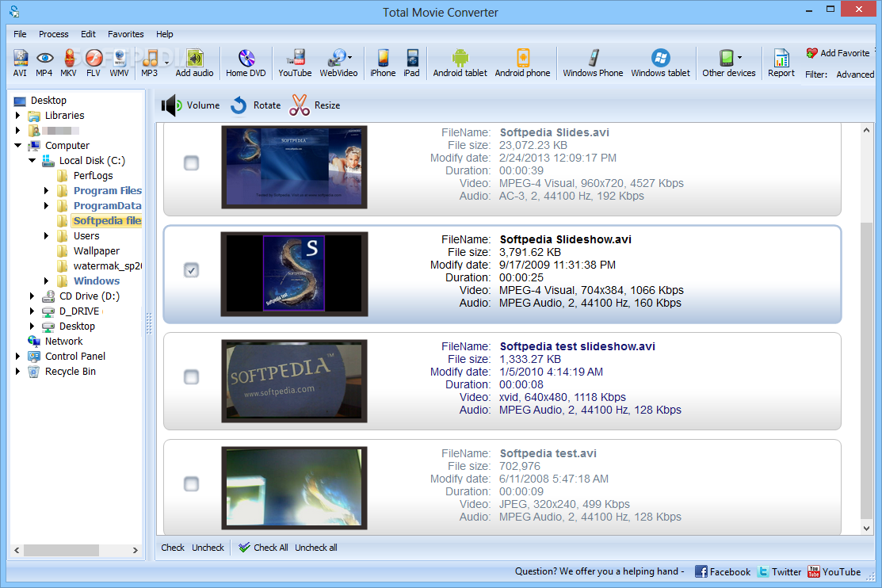Generate a file Report
Image resolution: width=882 pixels, height=588 pixels.
pos(781,63)
